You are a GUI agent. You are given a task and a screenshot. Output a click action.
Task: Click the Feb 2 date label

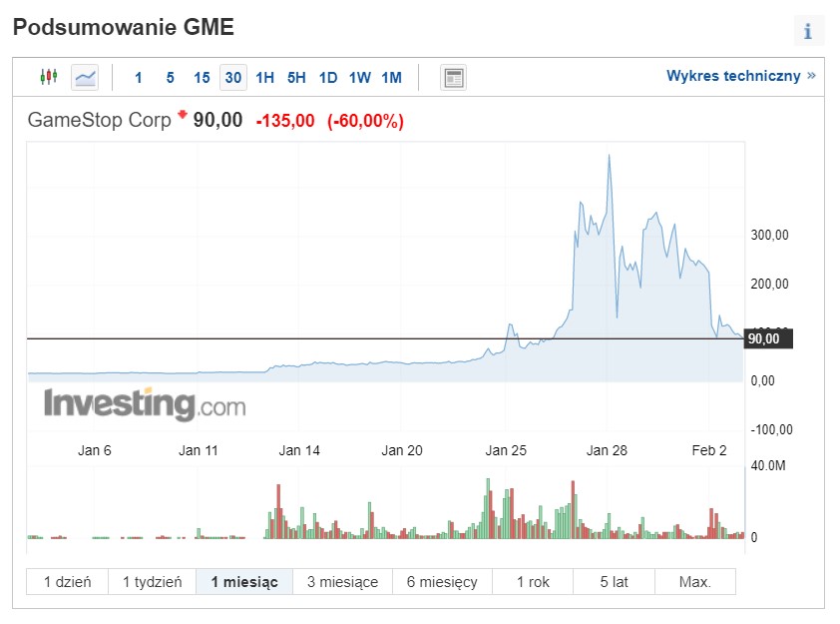(709, 450)
